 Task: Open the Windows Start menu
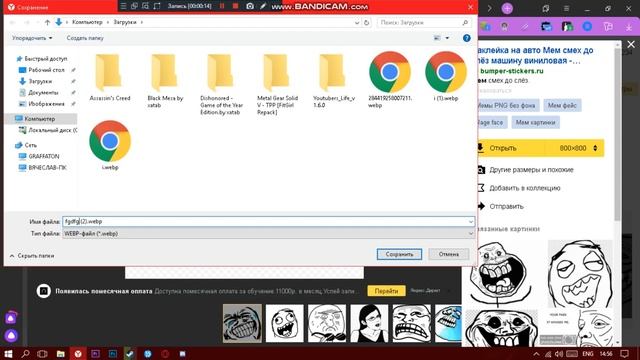click(x=8, y=353)
